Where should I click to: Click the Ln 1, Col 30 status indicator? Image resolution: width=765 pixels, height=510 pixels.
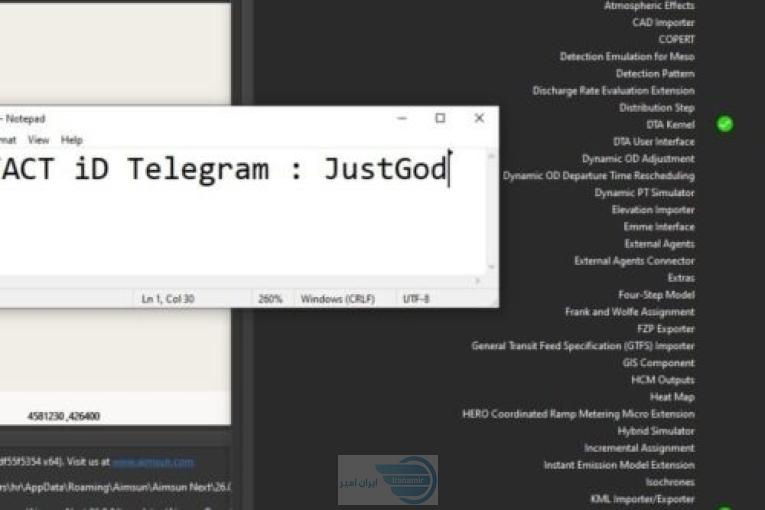[170, 299]
